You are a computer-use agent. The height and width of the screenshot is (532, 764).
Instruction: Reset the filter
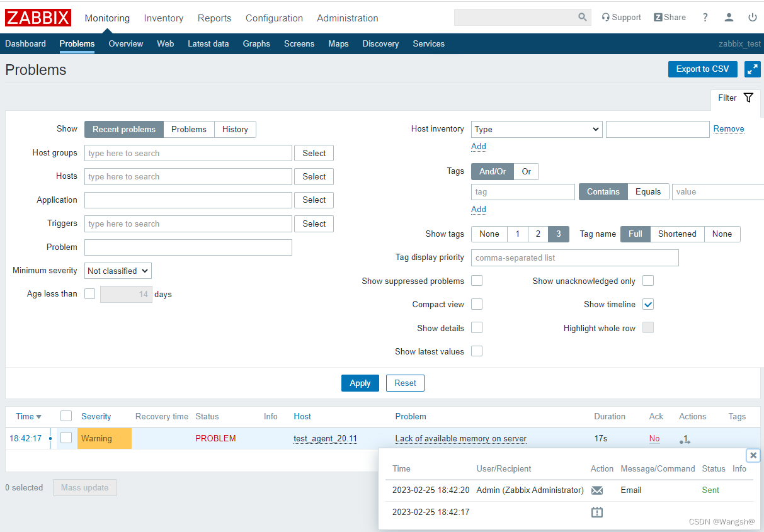click(x=405, y=383)
